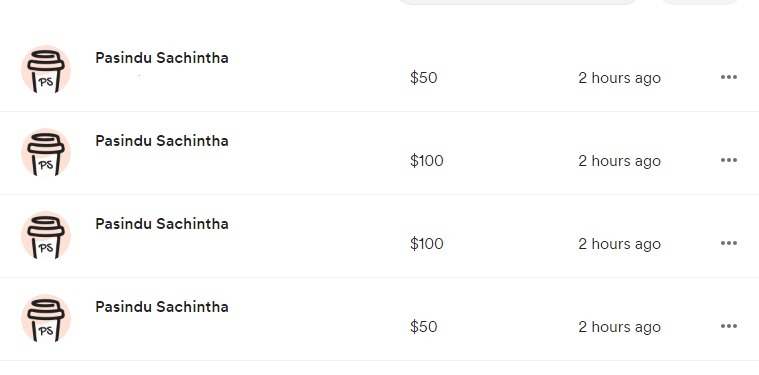Open Pasindu Sachintha name in the first row
The image size is (759, 375).
click(x=162, y=58)
